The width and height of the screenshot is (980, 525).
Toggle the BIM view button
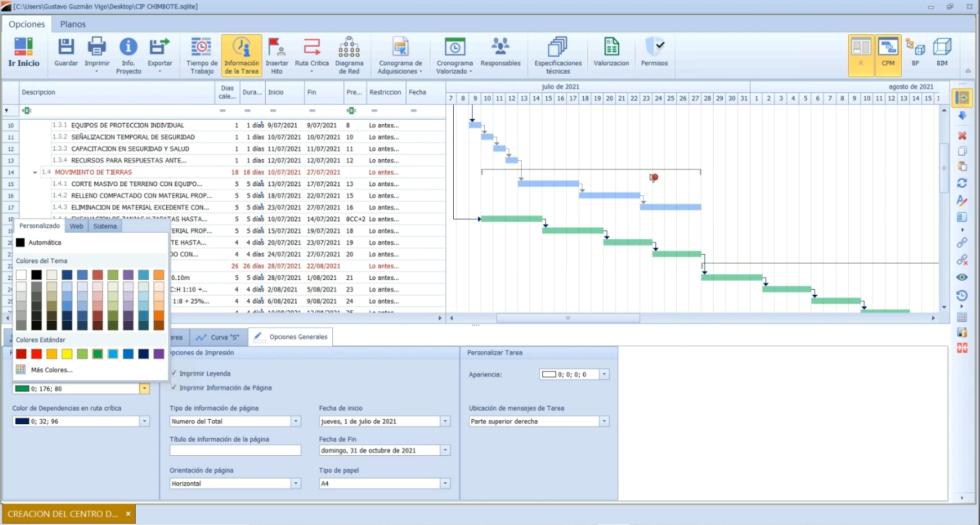click(x=942, y=53)
